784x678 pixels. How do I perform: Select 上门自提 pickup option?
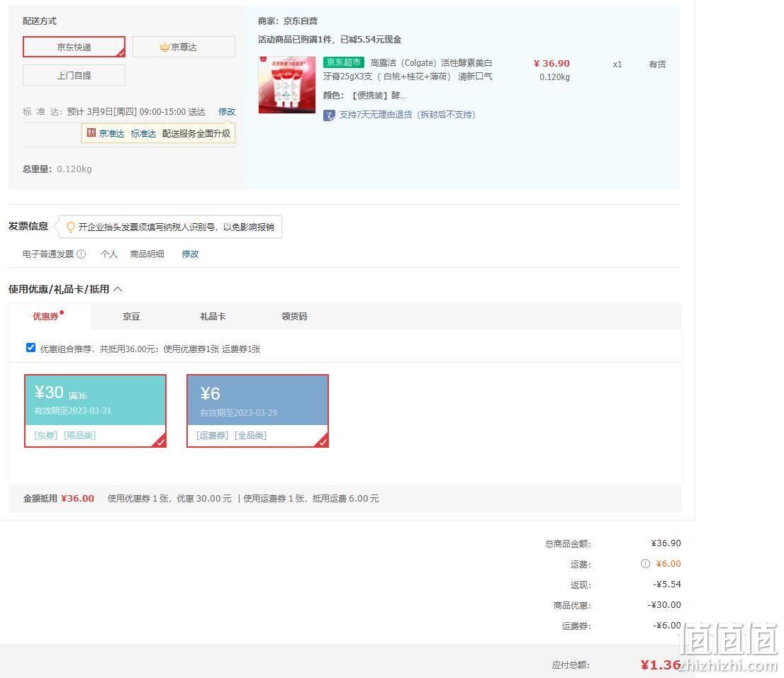pos(74,75)
